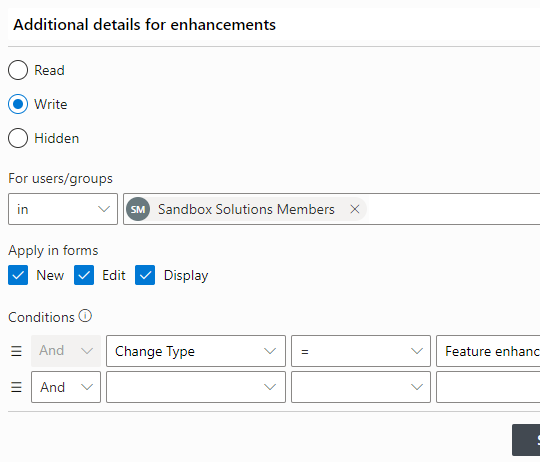Viewport: 540px width, 462px height.
Task: Click the Apply in forms label
Action: 53,250
